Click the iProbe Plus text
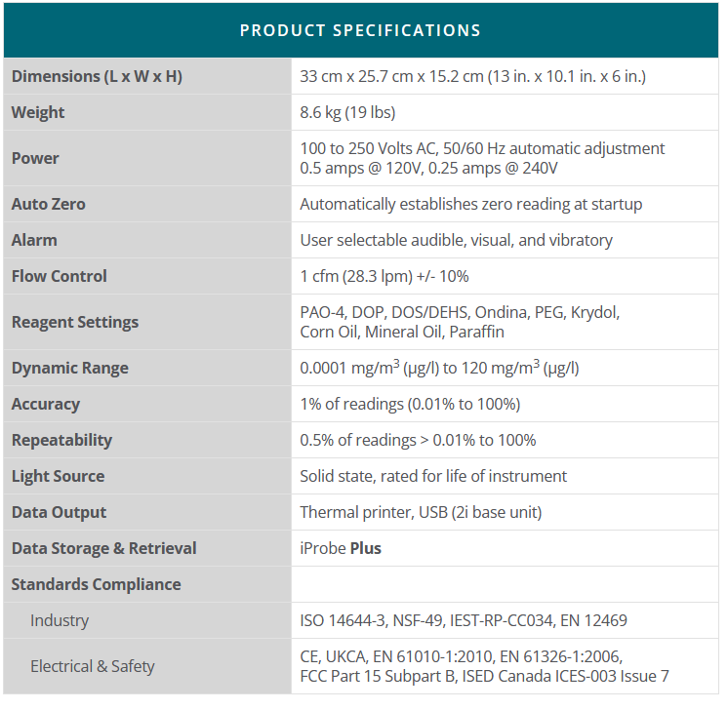Screen dimensions: 728x710 point(341,548)
